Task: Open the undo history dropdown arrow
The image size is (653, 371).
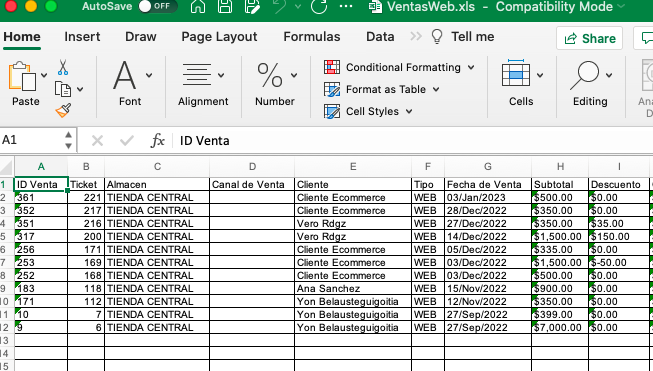Action: (x=298, y=6)
